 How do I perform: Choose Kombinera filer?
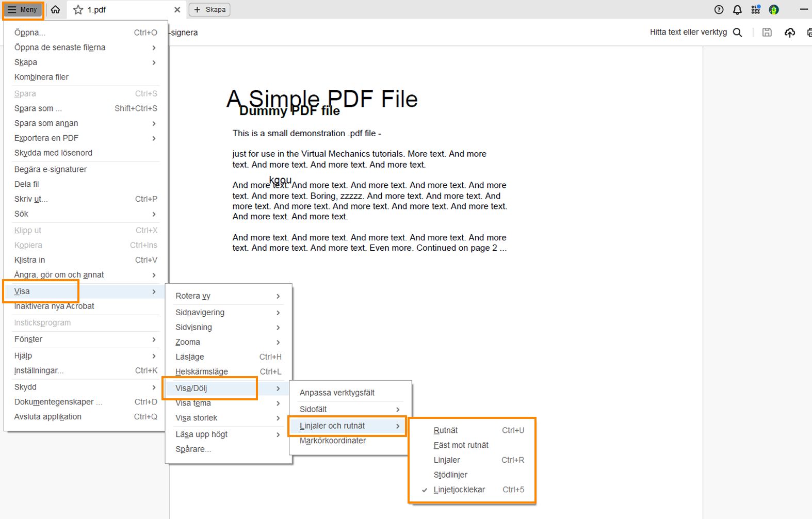(x=86, y=77)
